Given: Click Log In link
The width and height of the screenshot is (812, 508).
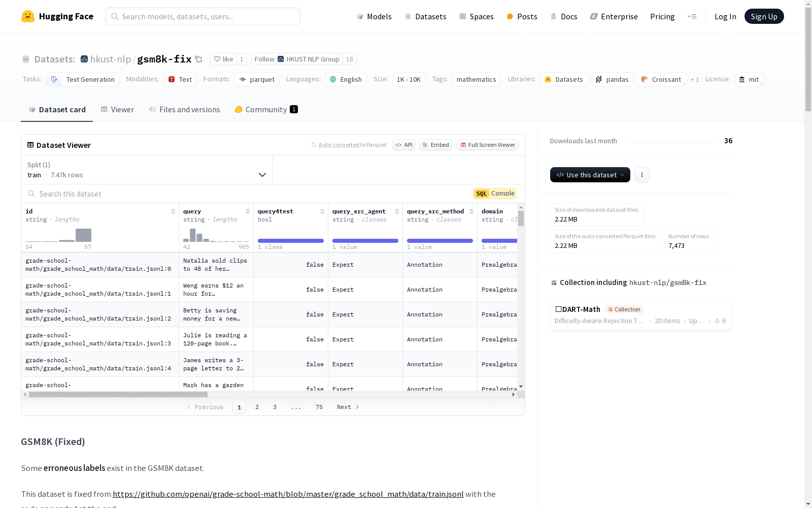Looking at the screenshot, I should point(725,16).
